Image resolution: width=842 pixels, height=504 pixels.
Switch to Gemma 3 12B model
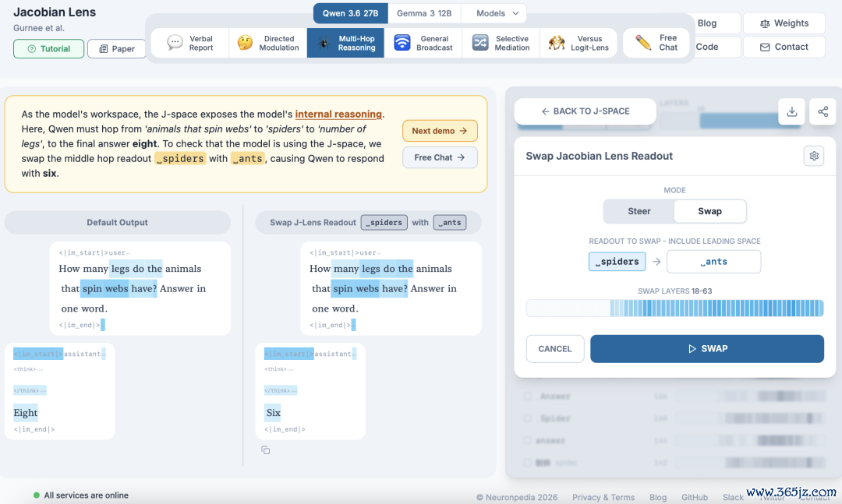coord(424,13)
